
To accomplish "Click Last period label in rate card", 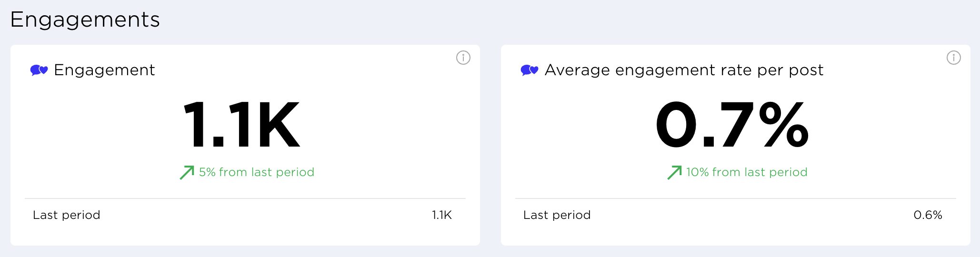I will (557, 215).
